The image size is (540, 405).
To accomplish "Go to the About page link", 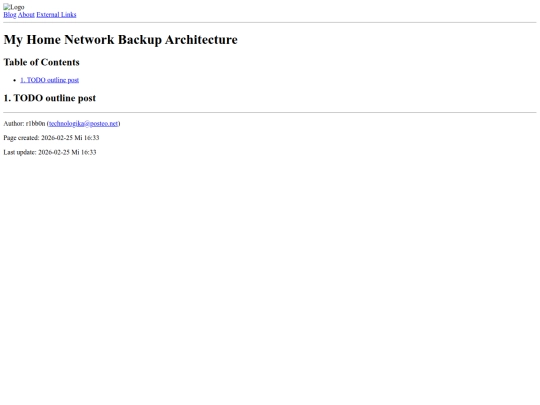I will 26,14.
